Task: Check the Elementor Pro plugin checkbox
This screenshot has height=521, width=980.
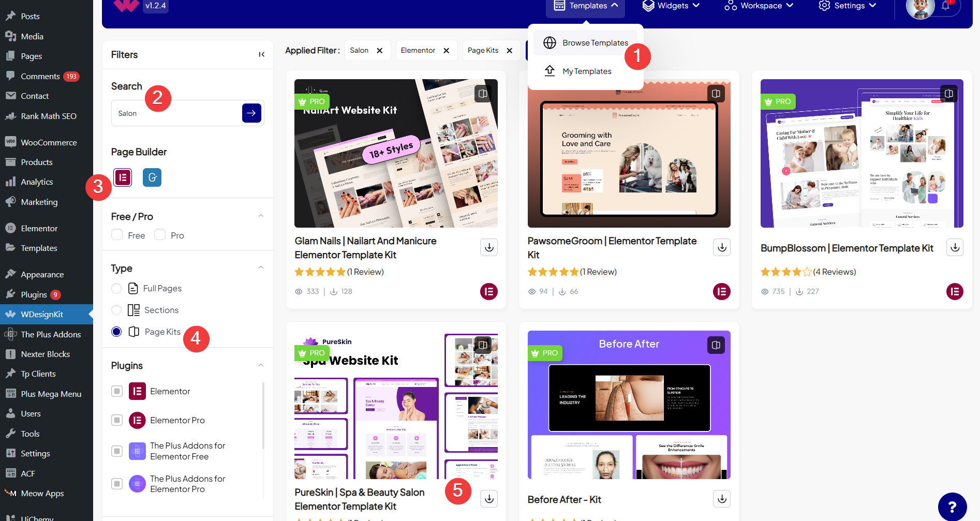Action: pos(117,420)
